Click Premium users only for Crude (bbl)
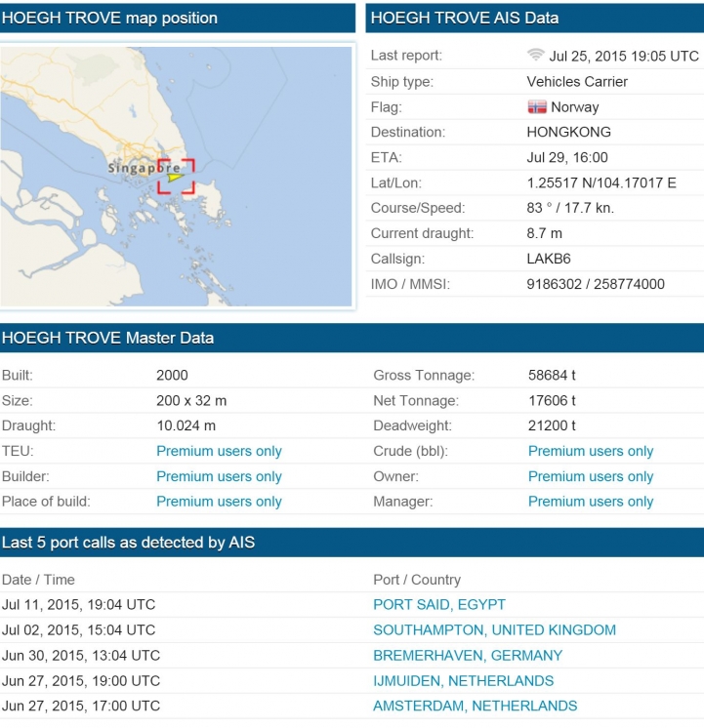Viewport: 704px width, 728px height. coord(591,451)
